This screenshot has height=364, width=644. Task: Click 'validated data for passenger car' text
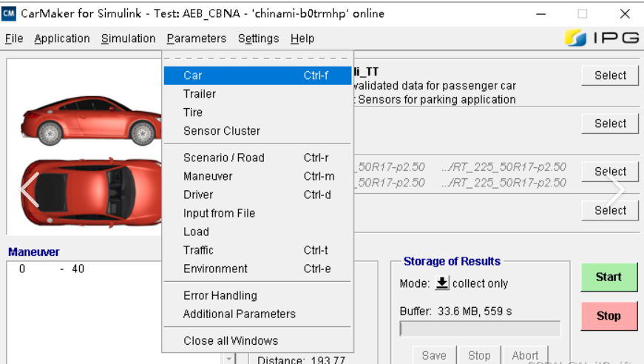pos(435,86)
